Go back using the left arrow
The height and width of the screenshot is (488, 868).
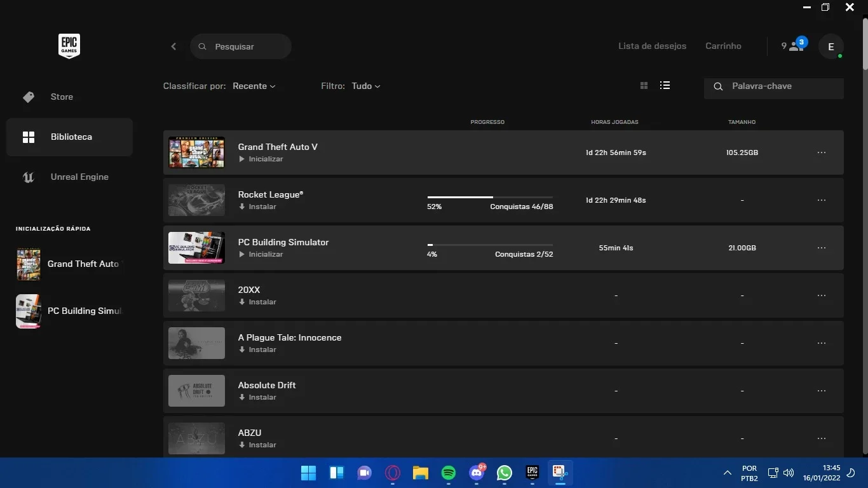coord(173,46)
